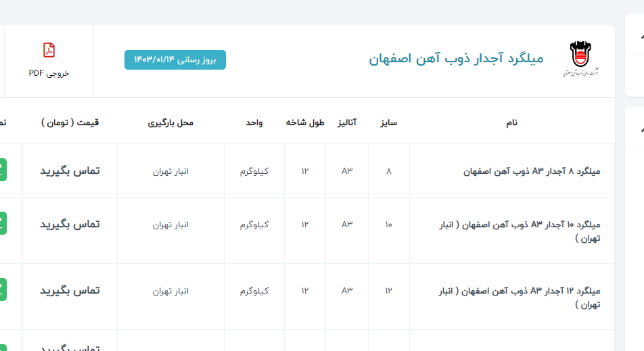Viewport: 644px width, 351px height.
Task: Click the green icon in the rebar 12 row
Action: (3, 289)
